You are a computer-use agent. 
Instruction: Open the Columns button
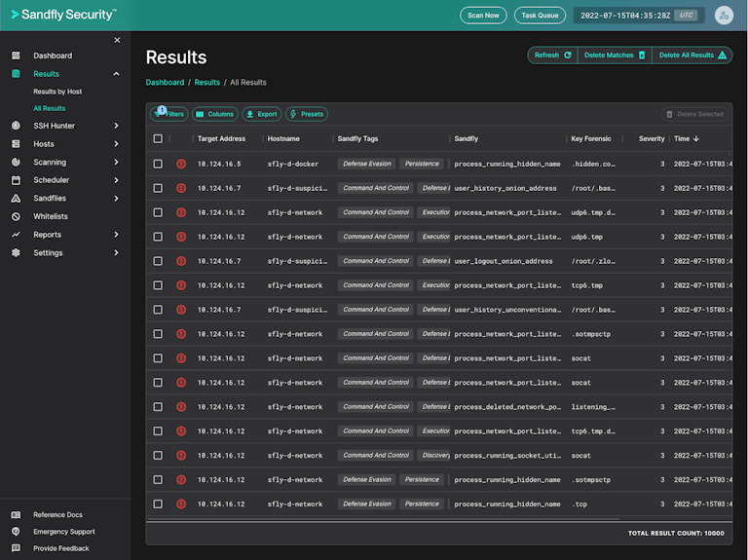coord(214,114)
